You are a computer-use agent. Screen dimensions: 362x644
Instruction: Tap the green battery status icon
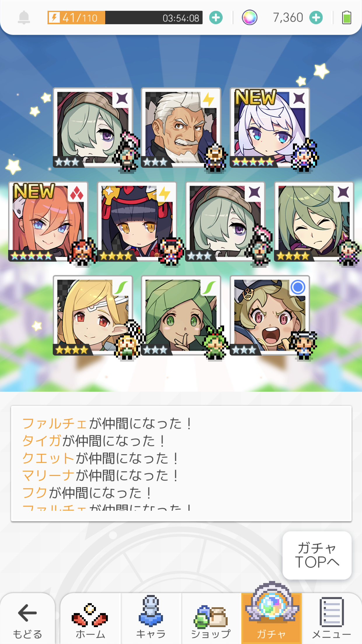pyautogui.click(x=347, y=17)
